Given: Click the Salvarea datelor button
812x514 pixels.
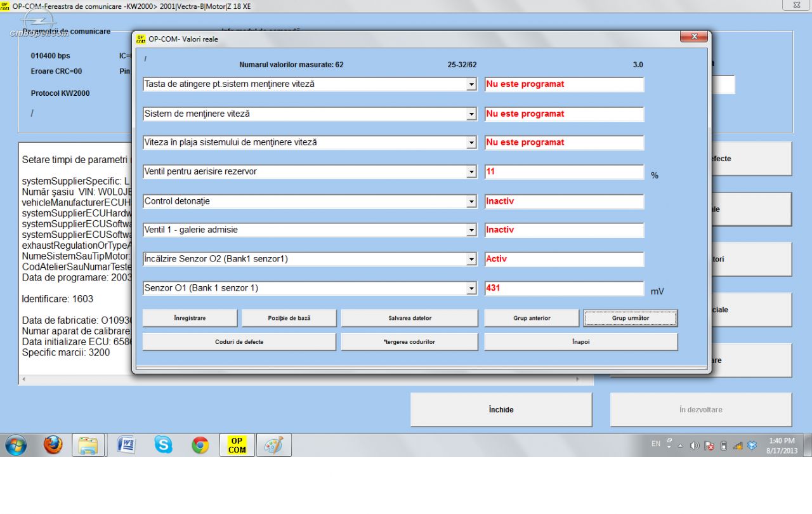Looking at the screenshot, I should [x=410, y=318].
